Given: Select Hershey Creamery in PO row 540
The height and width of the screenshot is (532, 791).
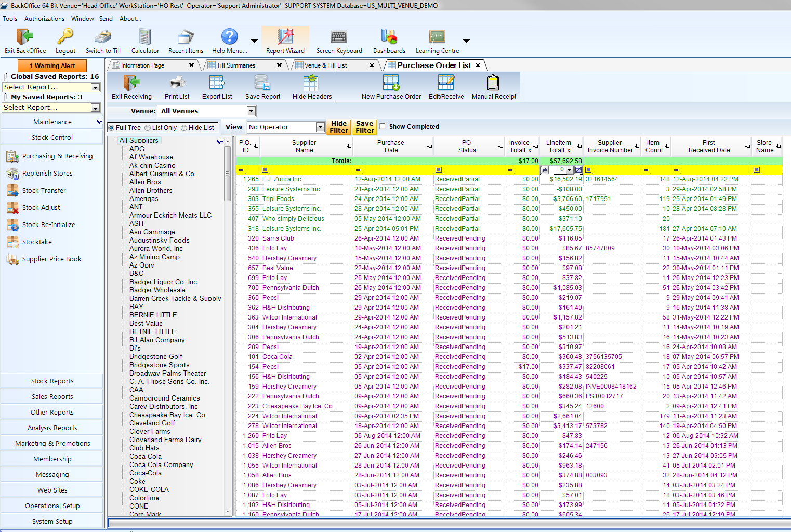Looking at the screenshot, I should tap(289, 258).
